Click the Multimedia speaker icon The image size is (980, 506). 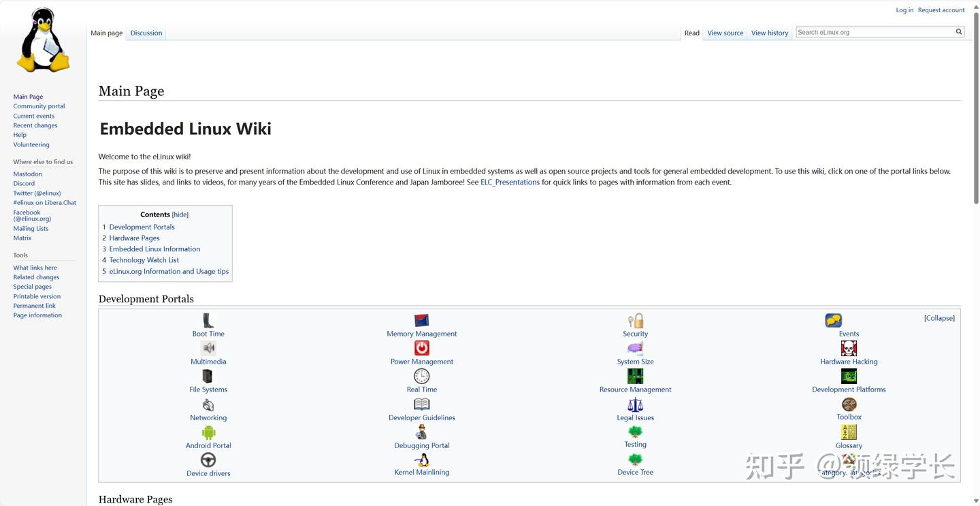(208, 349)
